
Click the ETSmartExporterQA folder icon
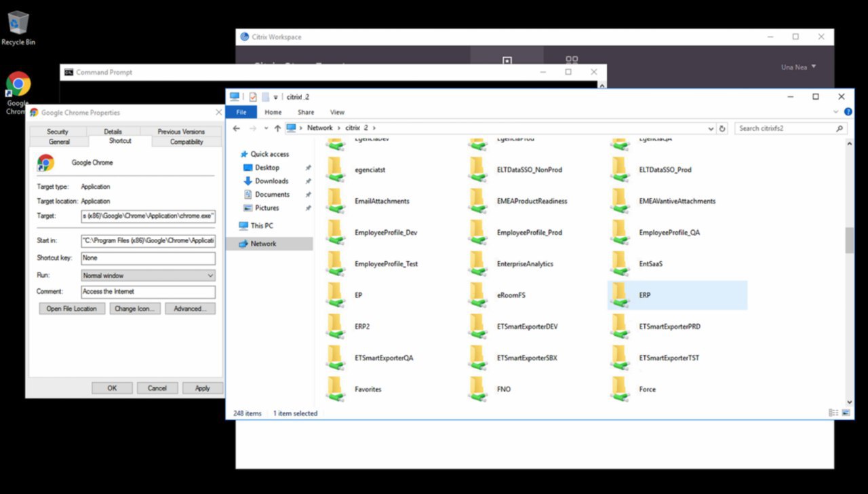[x=335, y=358]
